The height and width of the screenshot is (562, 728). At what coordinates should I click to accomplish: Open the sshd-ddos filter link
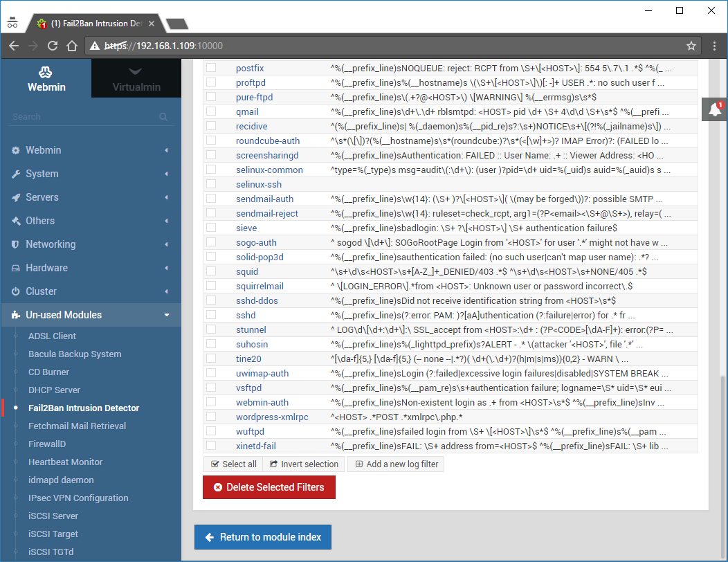pos(257,300)
